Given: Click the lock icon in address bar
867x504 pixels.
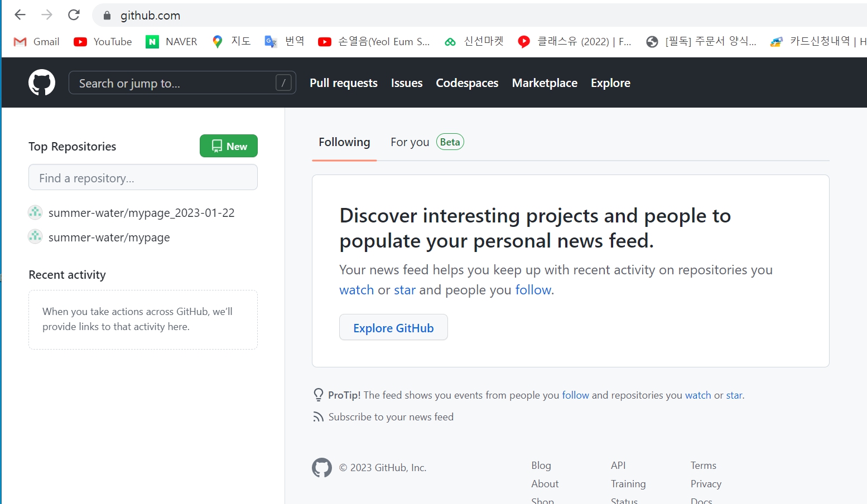Looking at the screenshot, I should pyautogui.click(x=107, y=16).
